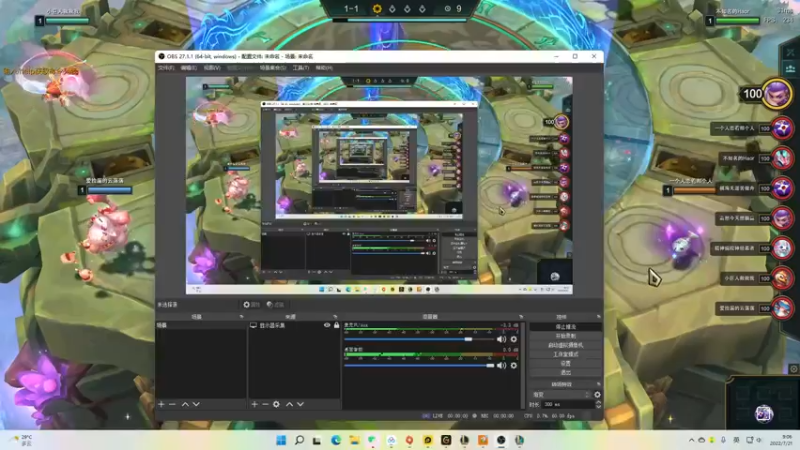Screen dimensions: 800x450
Task: Open the 文件(F) menu in OBS
Action: click(166, 68)
